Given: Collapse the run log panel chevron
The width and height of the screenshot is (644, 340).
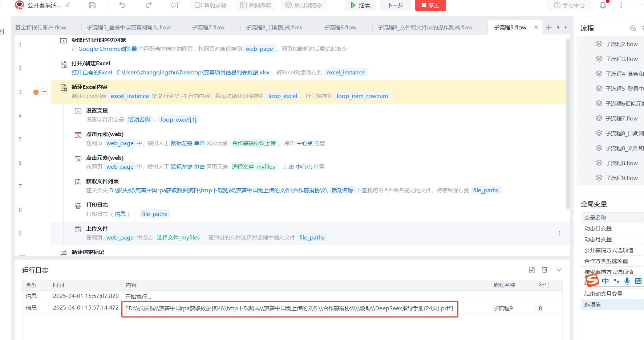Looking at the screenshot, I should (x=559, y=270).
